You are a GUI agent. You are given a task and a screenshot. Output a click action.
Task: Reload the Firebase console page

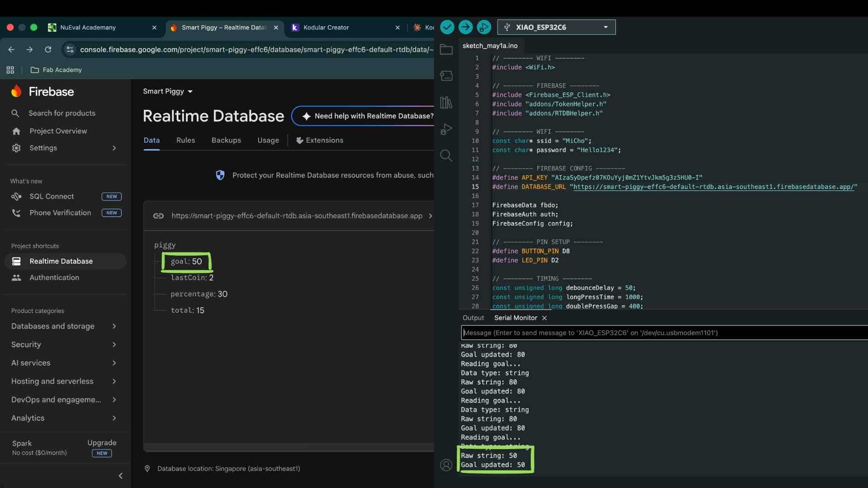[x=48, y=50]
